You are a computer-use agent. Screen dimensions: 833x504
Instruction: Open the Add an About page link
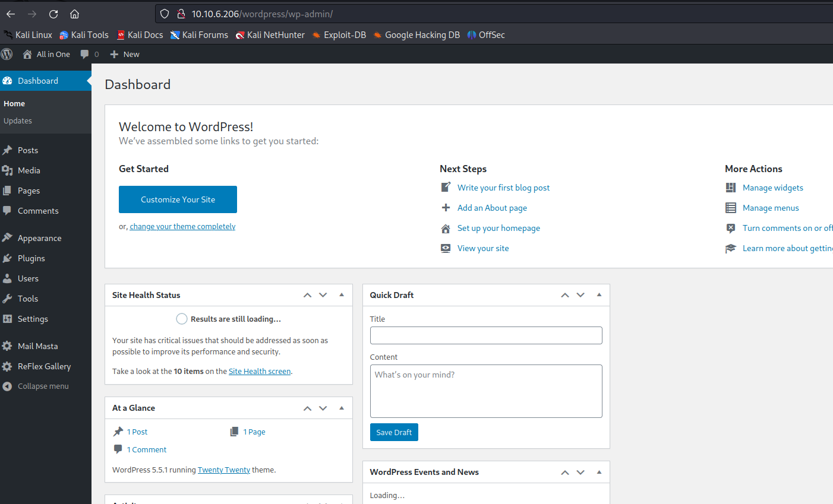coord(492,208)
